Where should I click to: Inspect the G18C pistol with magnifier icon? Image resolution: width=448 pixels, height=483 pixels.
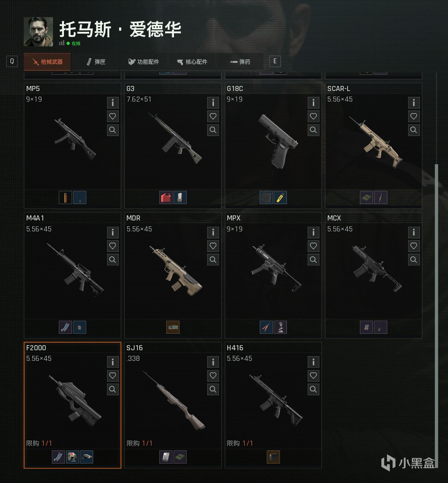[313, 130]
